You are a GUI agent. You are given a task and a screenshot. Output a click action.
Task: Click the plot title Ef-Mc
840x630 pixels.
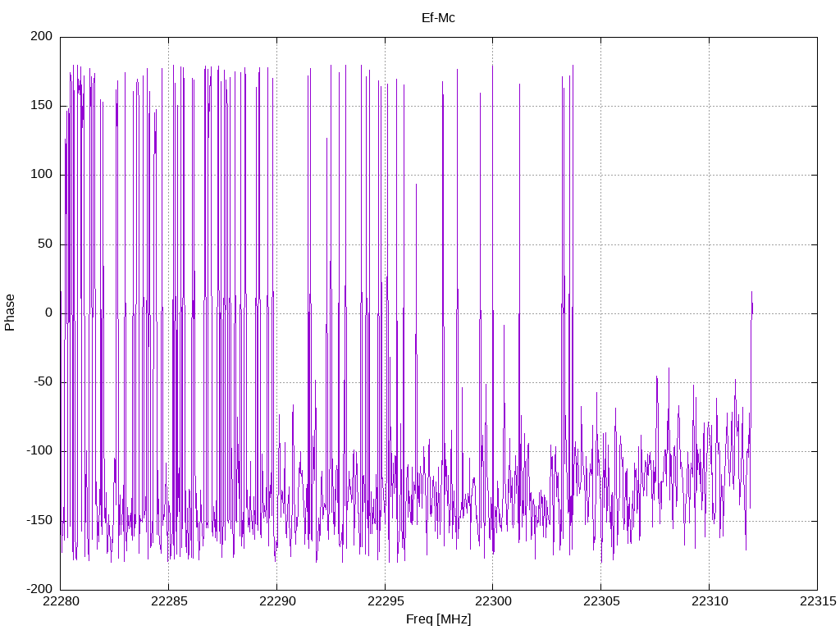438,18
